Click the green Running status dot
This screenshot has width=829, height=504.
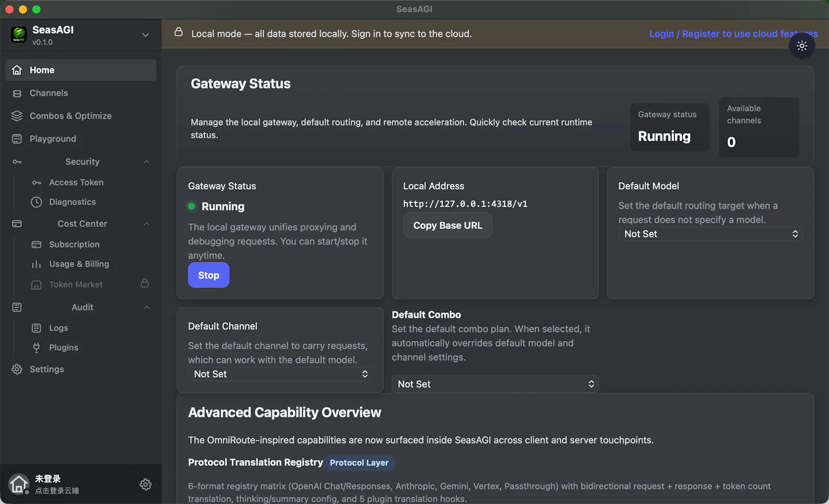pyautogui.click(x=192, y=207)
